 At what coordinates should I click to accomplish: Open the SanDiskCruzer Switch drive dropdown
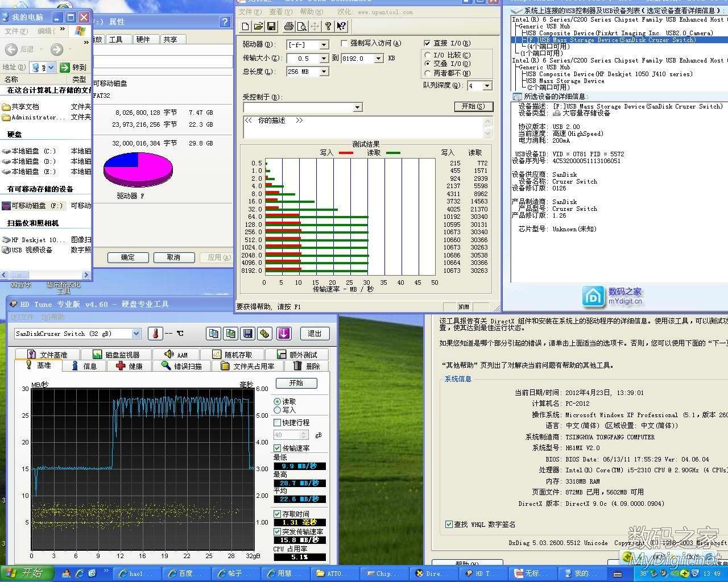tap(136, 334)
